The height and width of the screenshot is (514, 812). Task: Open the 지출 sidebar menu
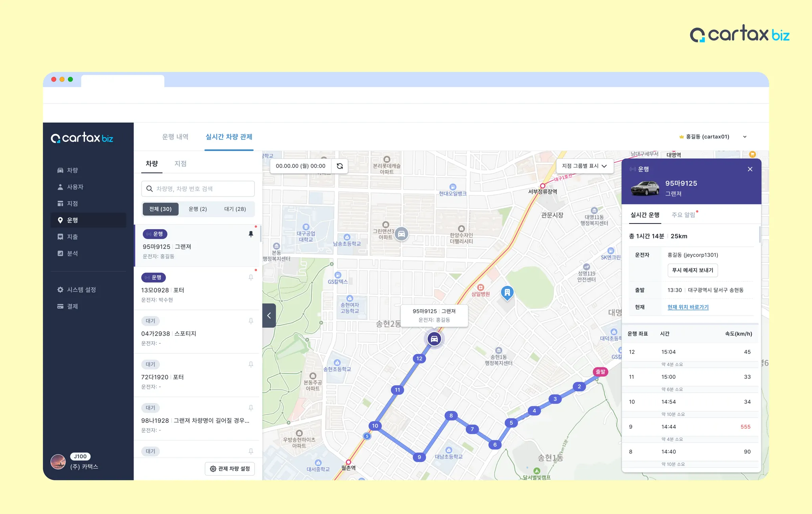(x=72, y=237)
